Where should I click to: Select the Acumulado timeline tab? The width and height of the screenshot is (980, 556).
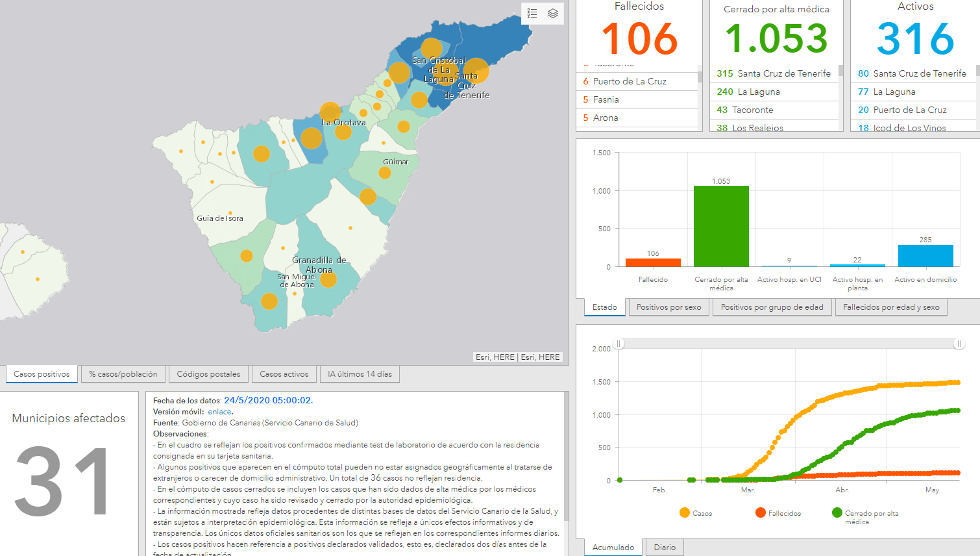click(613, 548)
